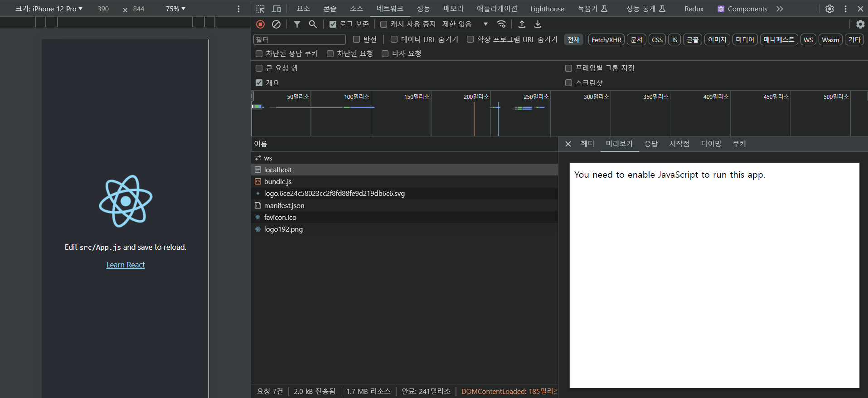Enable 프레임별 그룹 지정 checkbox
868x398 pixels.
568,68
